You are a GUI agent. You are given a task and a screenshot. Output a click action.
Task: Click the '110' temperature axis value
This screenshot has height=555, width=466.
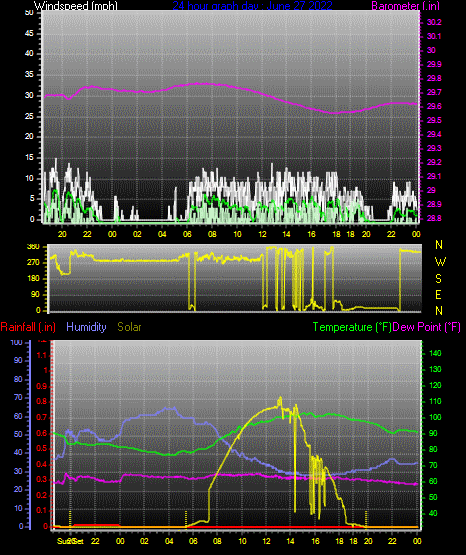click(x=435, y=401)
